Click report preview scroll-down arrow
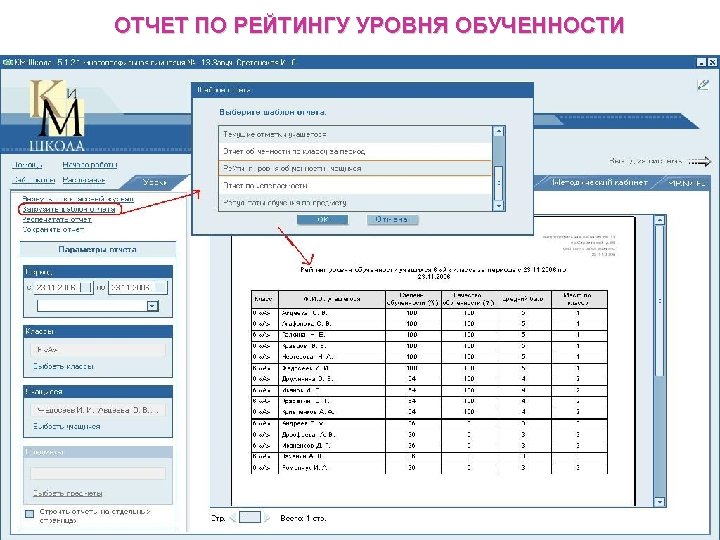Screen dimensions: 720x540 (x=659, y=502)
